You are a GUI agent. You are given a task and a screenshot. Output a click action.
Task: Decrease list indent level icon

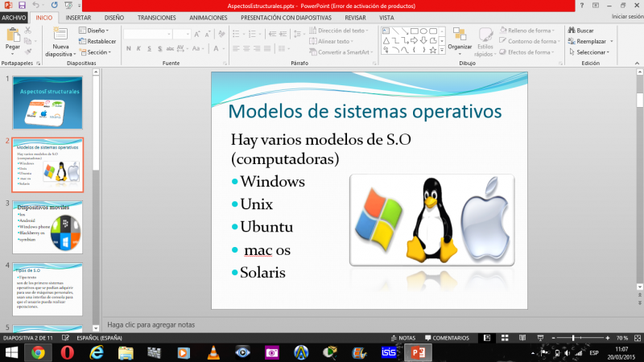tap(272, 34)
